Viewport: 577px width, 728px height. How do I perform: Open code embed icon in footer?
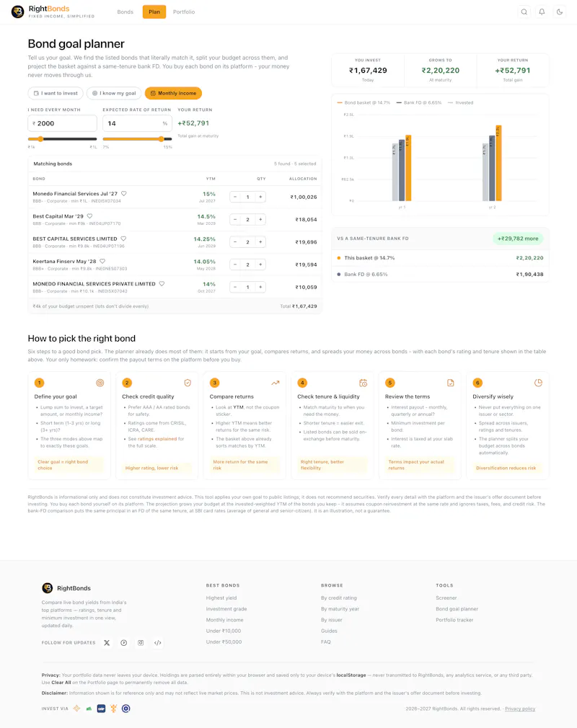click(x=158, y=643)
